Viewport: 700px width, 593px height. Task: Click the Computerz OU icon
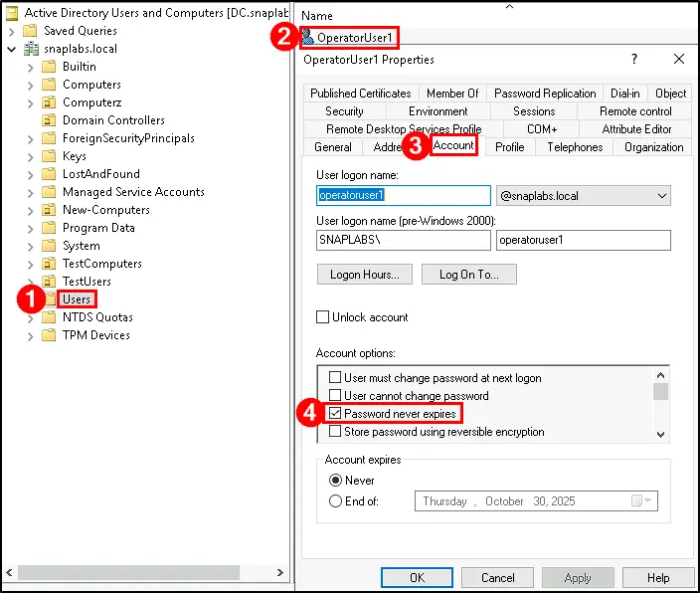pos(49,102)
